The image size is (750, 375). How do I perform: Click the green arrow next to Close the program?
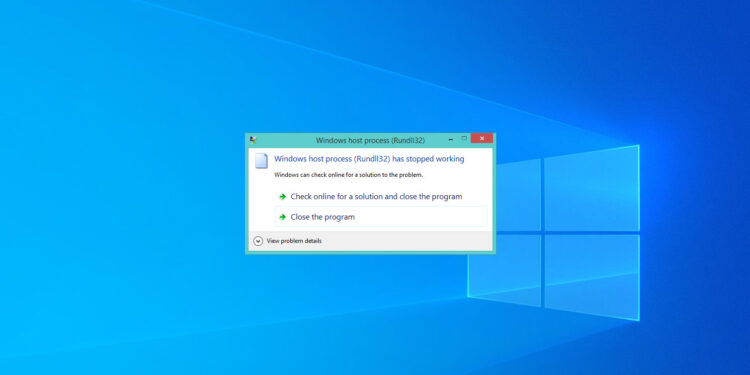click(x=283, y=217)
